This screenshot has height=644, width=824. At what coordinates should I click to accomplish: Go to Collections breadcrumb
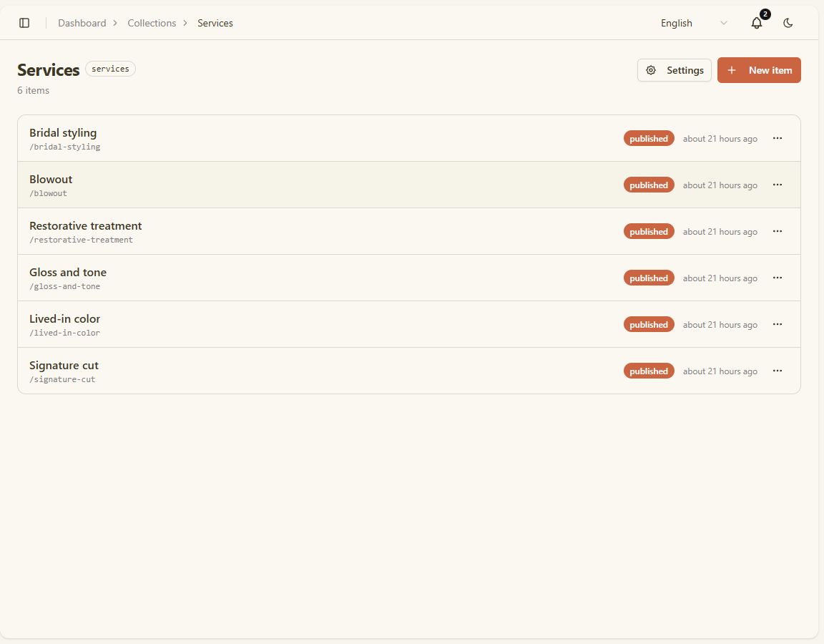click(x=152, y=23)
